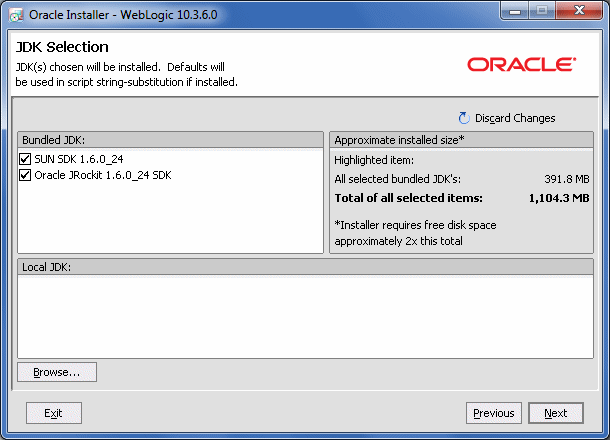Select the SUN SDK 1.6.0_24 label text

pyautogui.click(x=78, y=159)
